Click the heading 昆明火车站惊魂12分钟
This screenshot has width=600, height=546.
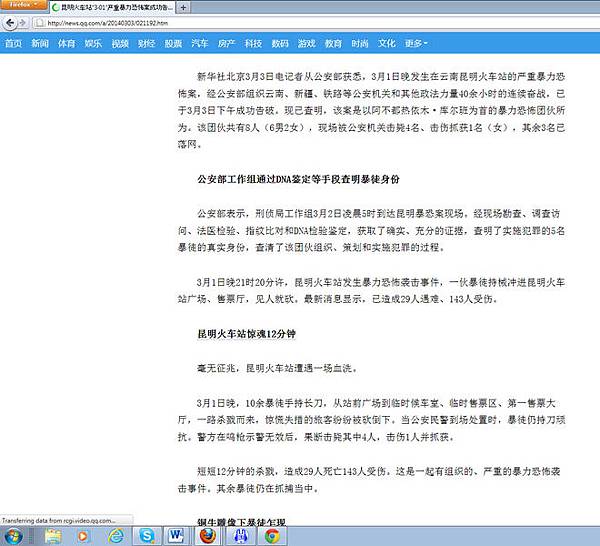click(246, 334)
